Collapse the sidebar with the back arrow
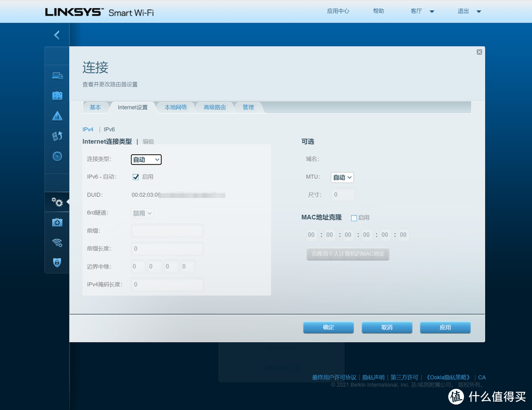Screen dimensions: 532x410 tap(57, 35)
